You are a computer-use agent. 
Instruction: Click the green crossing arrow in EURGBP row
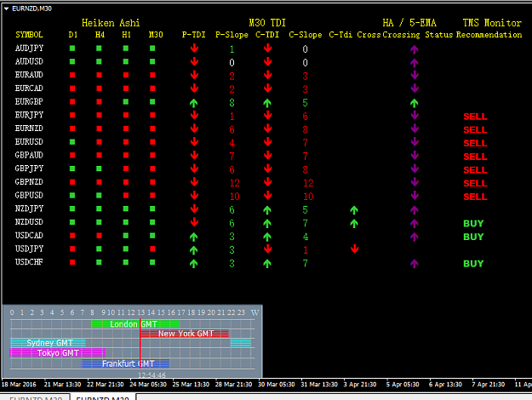(414, 102)
